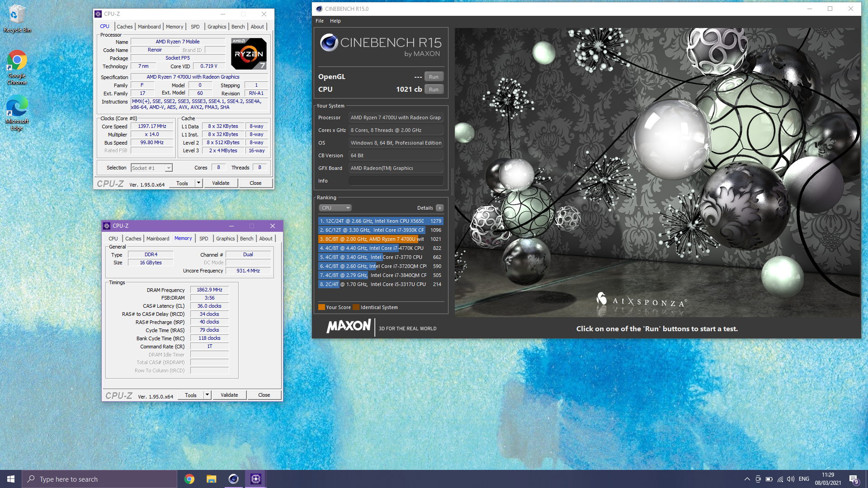The height and width of the screenshot is (488, 868).
Task: Click the orange Your Score swatch
Action: [321, 307]
